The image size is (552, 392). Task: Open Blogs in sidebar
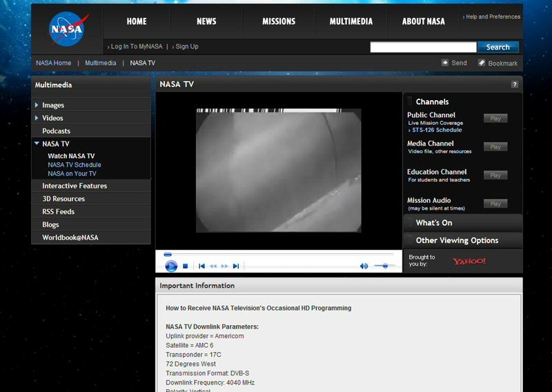(x=50, y=224)
